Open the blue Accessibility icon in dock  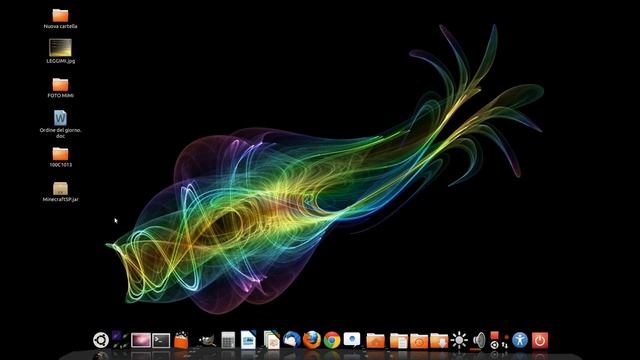(x=520, y=340)
